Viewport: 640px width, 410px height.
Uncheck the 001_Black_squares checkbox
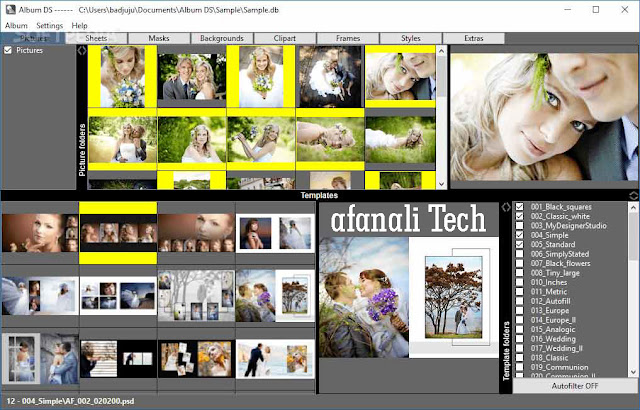519,207
